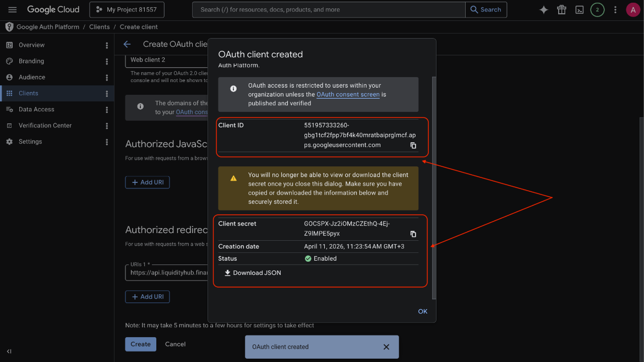Click the URIs 1 redirect URL field
The image size is (644, 362).
[x=166, y=272]
